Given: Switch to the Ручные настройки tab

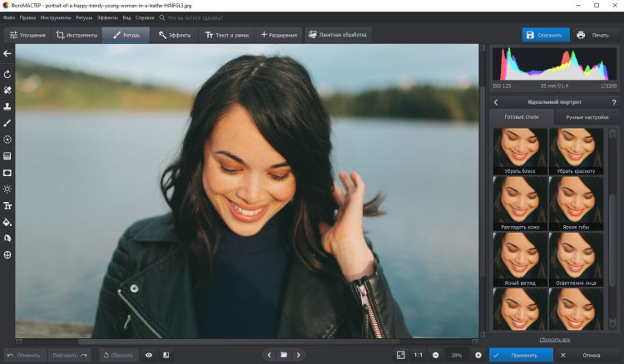Looking at the screenshot, I should point(587,117).
